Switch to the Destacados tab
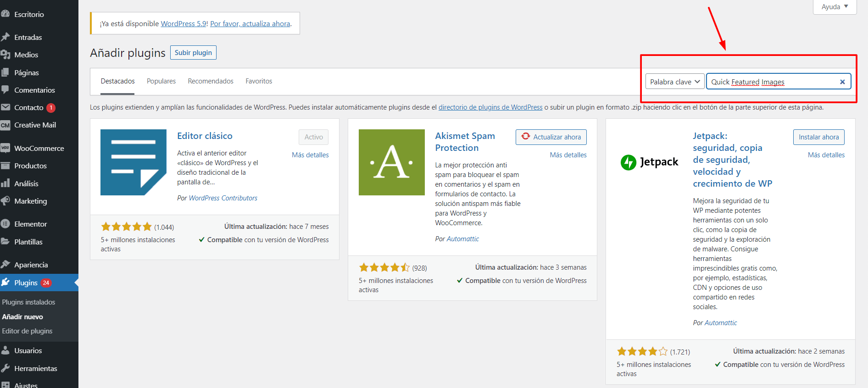 click(118, 81)
